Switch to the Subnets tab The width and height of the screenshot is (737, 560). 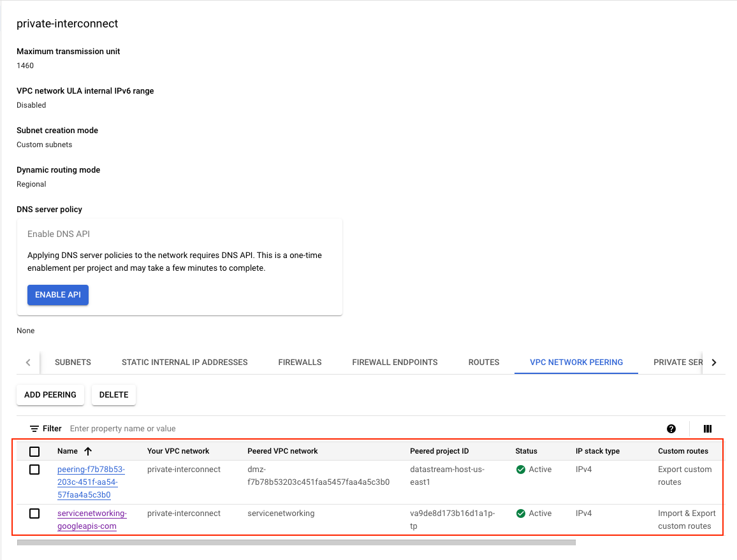[x=73, y=362]
